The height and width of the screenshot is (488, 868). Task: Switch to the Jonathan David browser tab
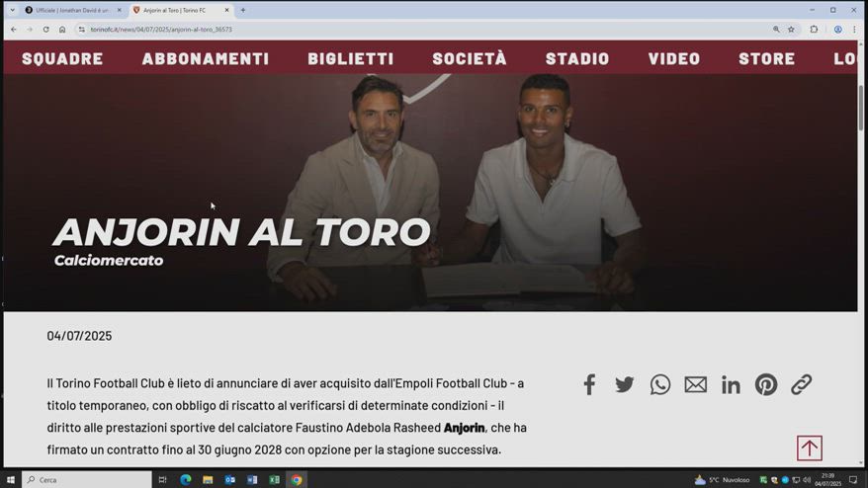[73, 10]
